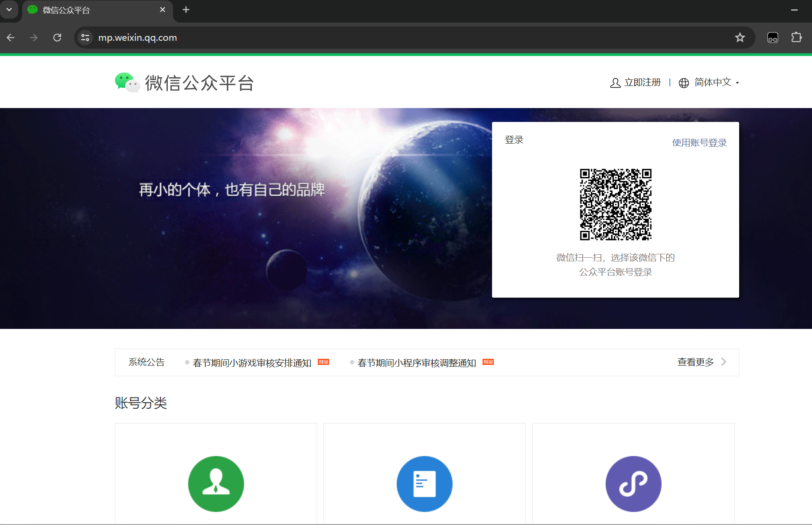Click the 账号分类 heading
This screenshot has width=812, height=525.
tap(141, 403)
